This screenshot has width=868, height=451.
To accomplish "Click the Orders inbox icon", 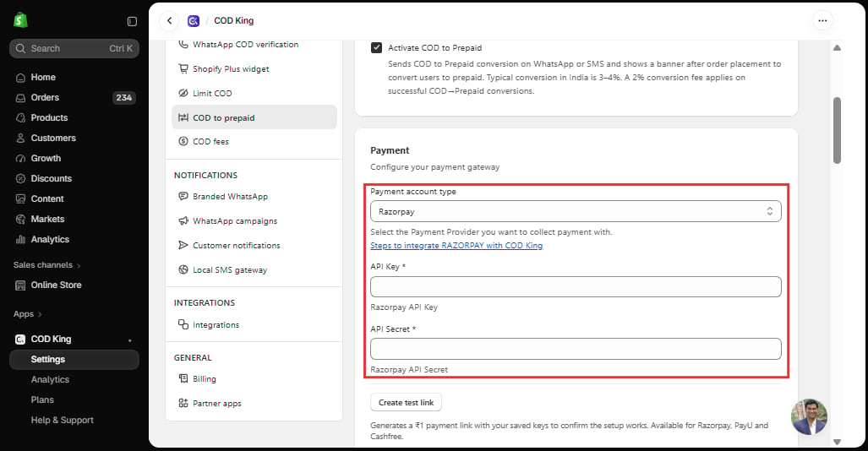I will pyautogui.click(x=20, y=98).
